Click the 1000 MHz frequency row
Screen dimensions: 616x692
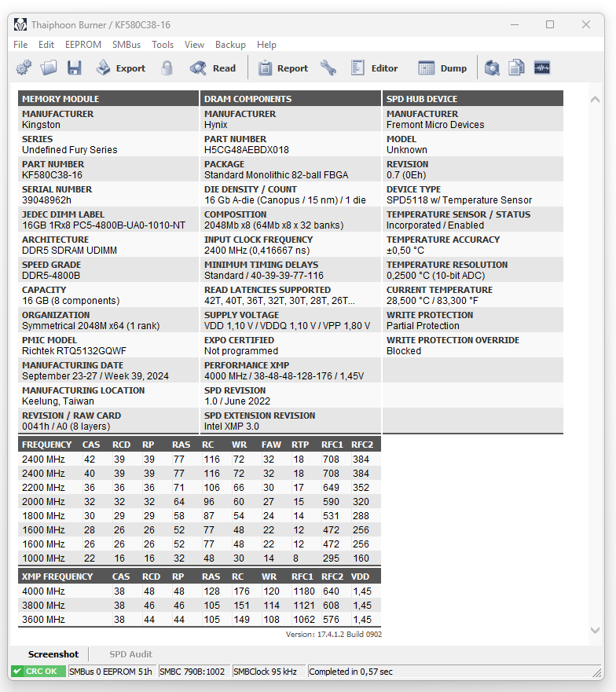[x=199, y=558]
